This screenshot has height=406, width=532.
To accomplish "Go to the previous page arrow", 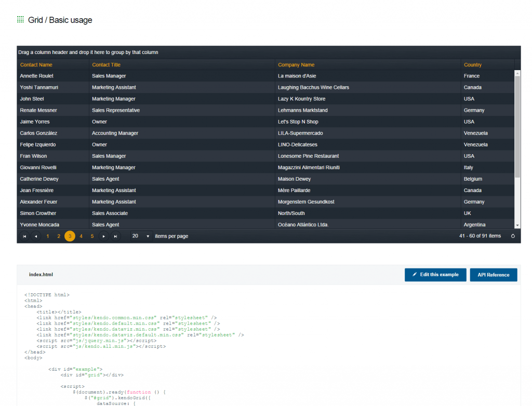I will tap(36, 236).
